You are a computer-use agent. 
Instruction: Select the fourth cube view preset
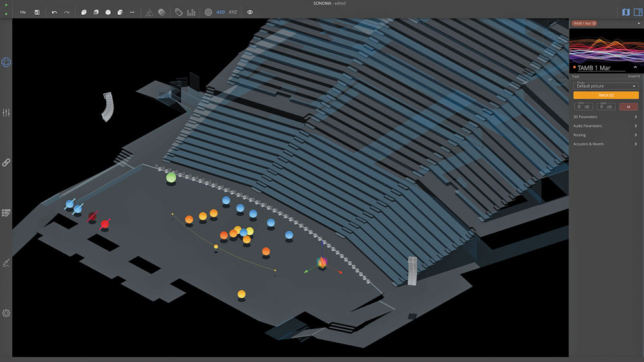click(120, 12)
